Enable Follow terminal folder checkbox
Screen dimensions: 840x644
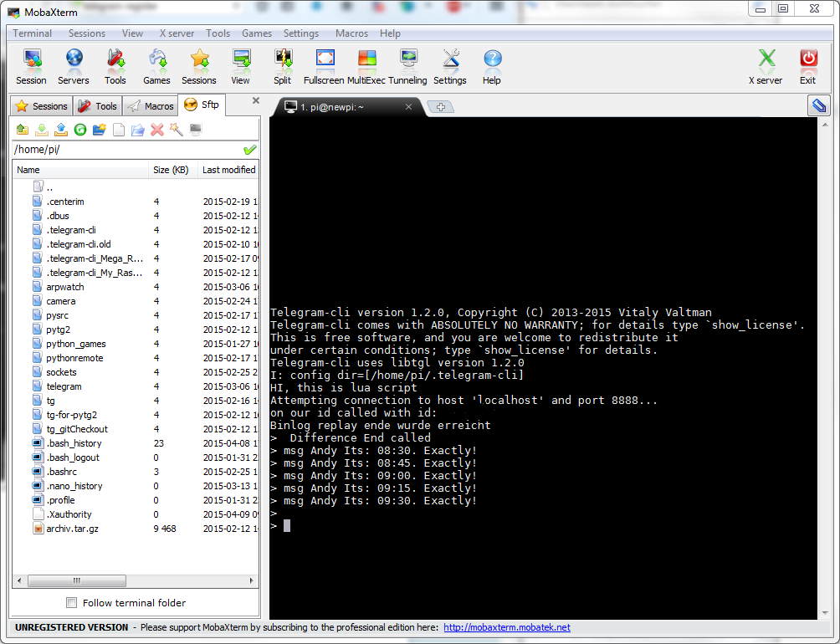tap(71, 603)
